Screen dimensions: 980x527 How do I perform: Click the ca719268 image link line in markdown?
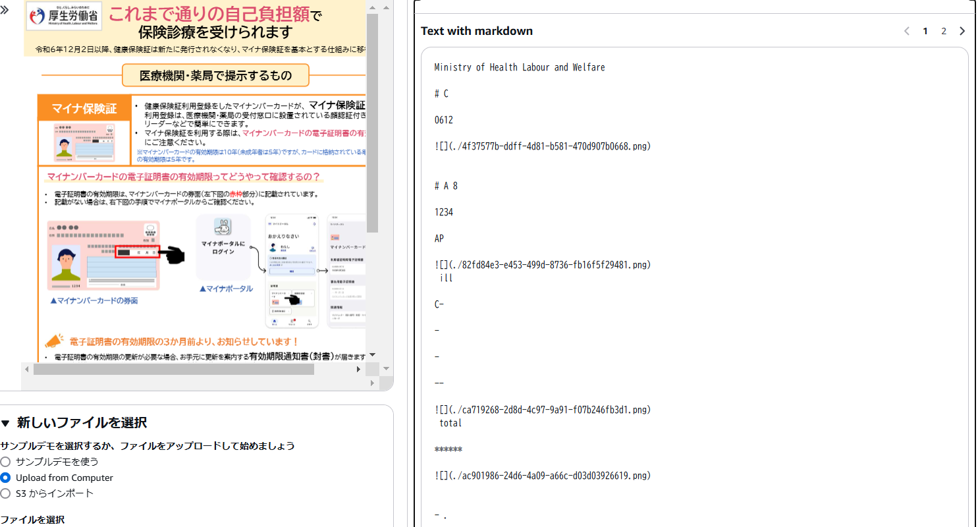[543, 410]
